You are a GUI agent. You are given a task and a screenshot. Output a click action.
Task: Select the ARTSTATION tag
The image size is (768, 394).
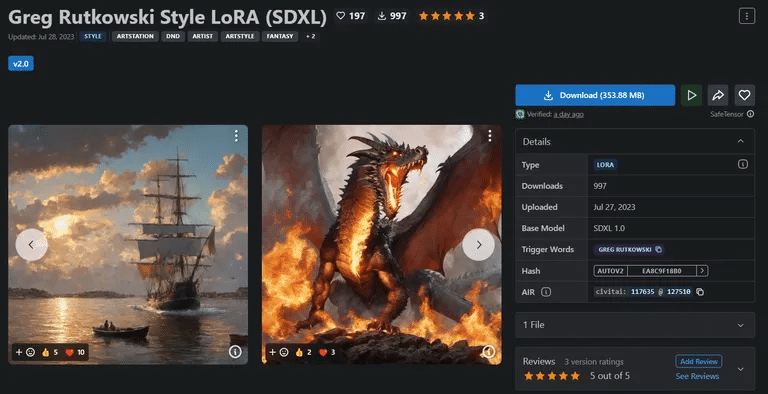click(x=135, y=36)
